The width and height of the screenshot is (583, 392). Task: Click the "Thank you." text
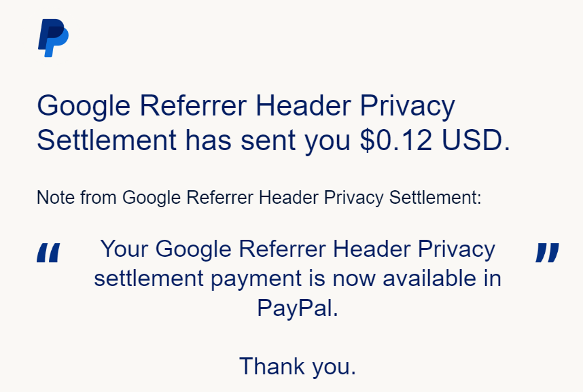[x=297, y=366]
